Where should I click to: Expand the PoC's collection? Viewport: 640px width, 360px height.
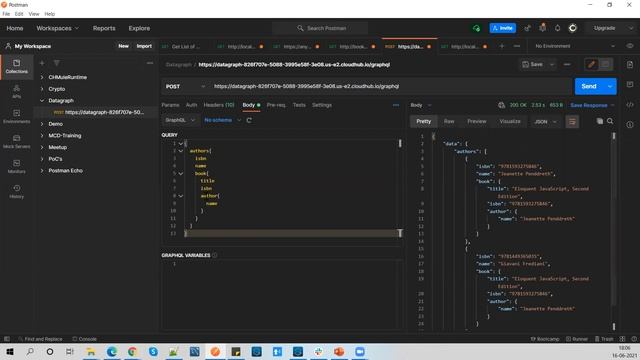[42, 159]
